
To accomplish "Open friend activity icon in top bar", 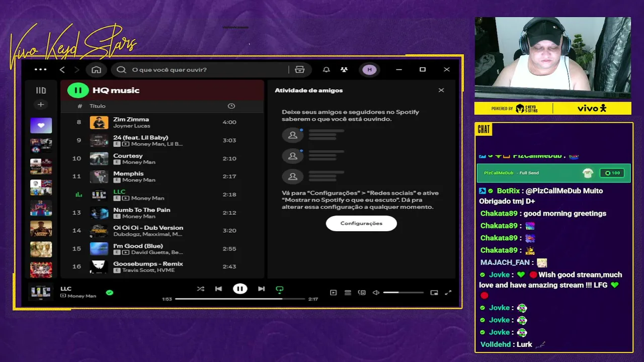I will click(344, 69).
